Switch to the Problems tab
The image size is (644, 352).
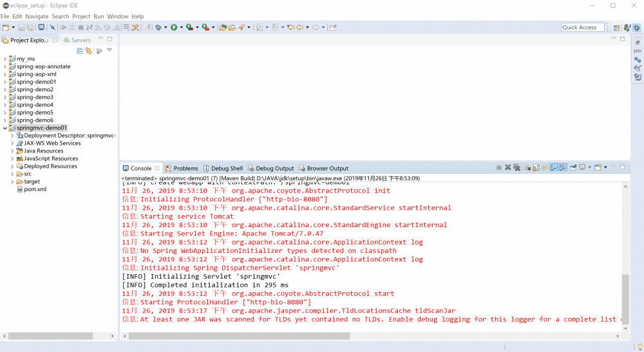(x=182, y=168)
